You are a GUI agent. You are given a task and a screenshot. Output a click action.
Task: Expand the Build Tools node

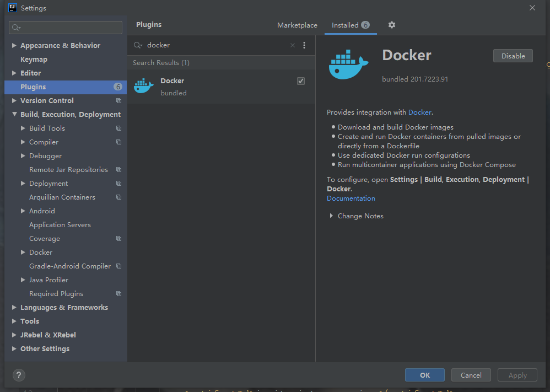tap(23, 128)
